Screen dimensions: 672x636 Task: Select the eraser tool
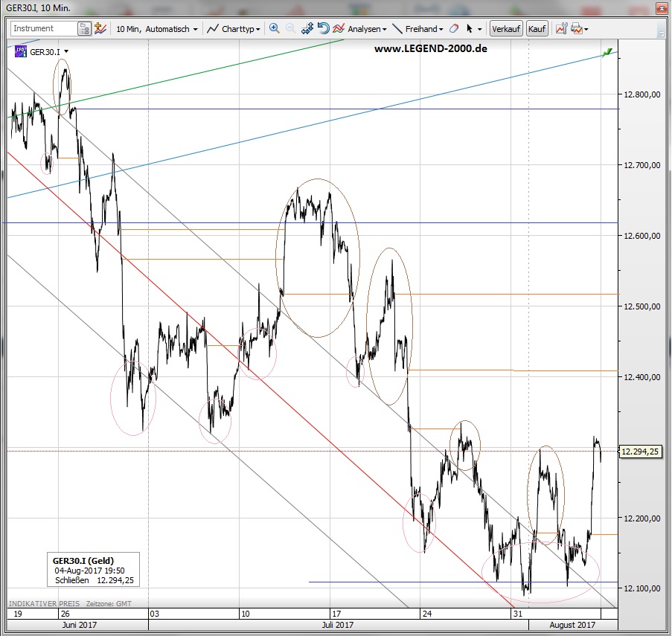tap(455, 28)
